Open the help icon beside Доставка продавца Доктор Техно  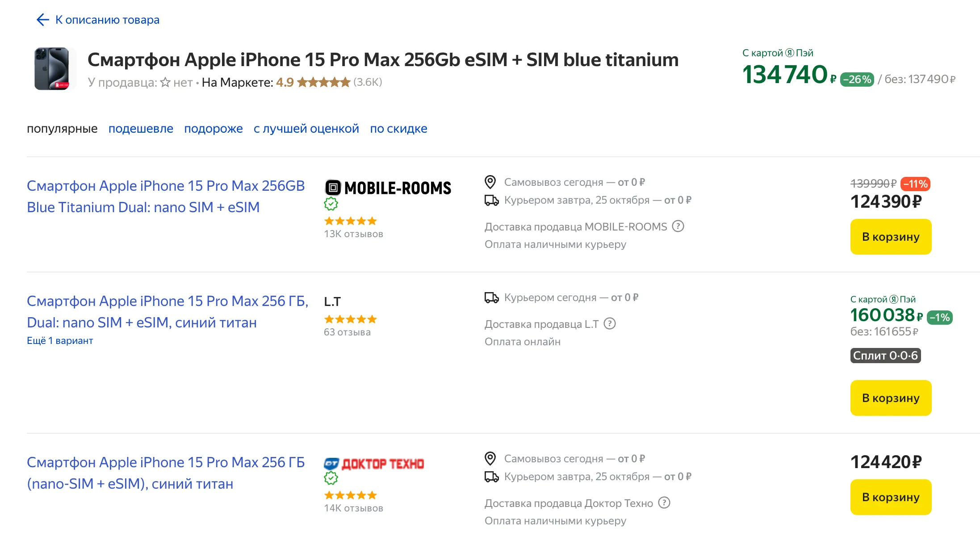pos(665,503)
